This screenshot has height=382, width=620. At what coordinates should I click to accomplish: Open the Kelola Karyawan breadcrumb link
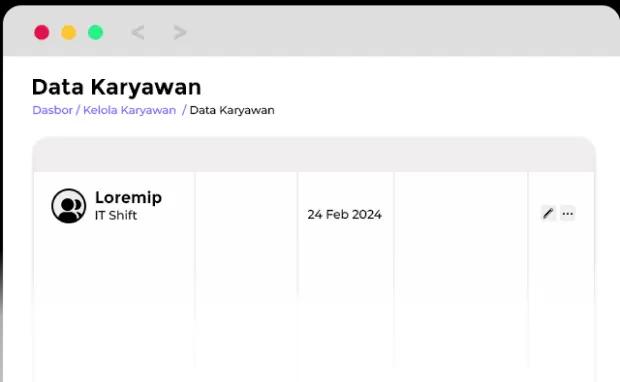click(129, 110)
